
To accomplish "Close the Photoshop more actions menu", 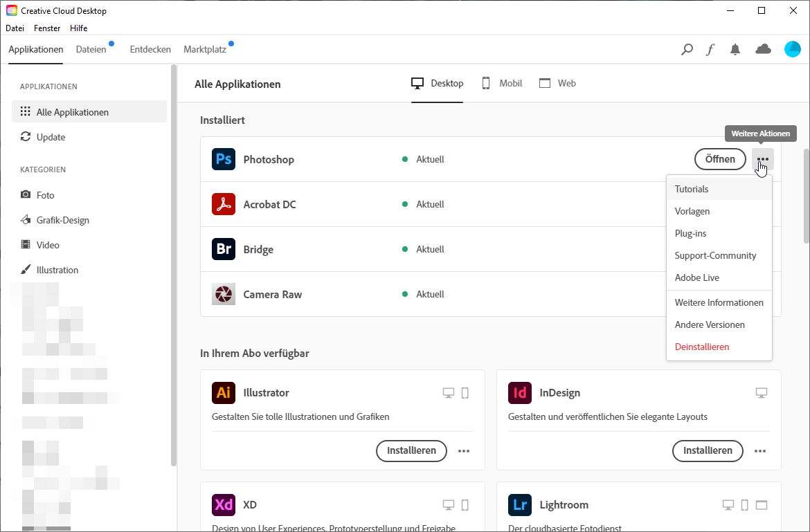I will point(763,159).
